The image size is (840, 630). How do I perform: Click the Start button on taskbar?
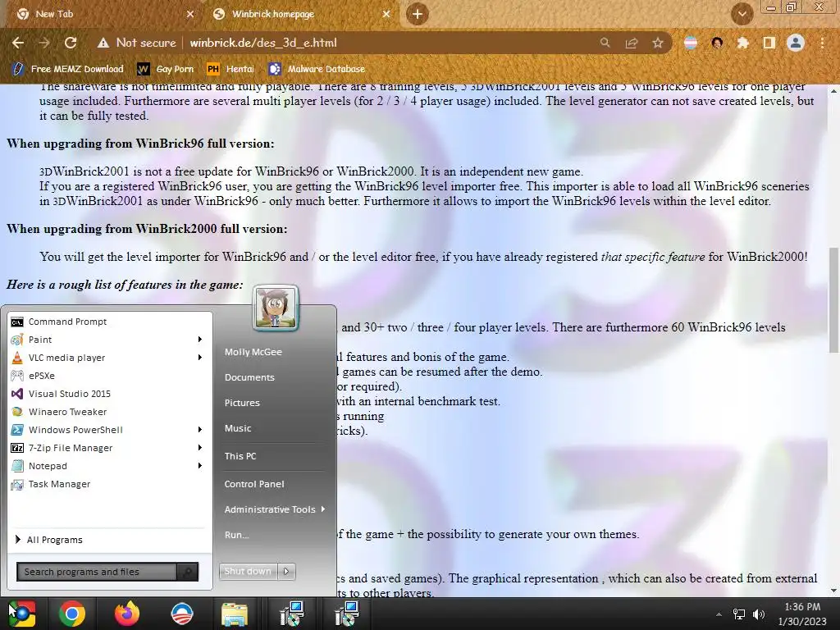(x=22, y=614)
